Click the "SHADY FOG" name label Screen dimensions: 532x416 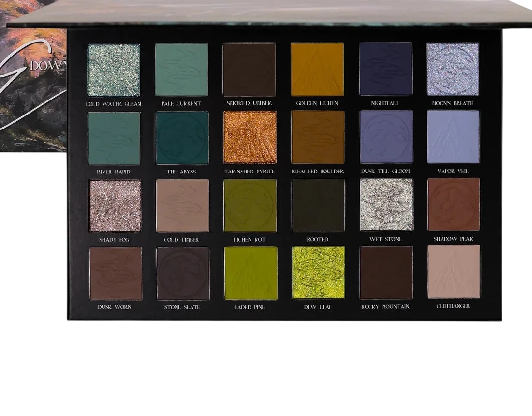(x=114, y=240)
